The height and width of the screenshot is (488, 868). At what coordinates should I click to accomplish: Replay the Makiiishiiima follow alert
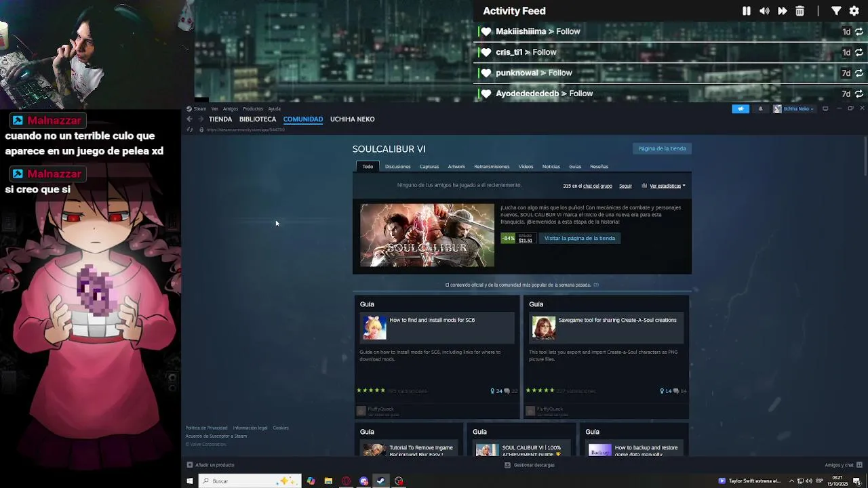click(x=859, y=32)
